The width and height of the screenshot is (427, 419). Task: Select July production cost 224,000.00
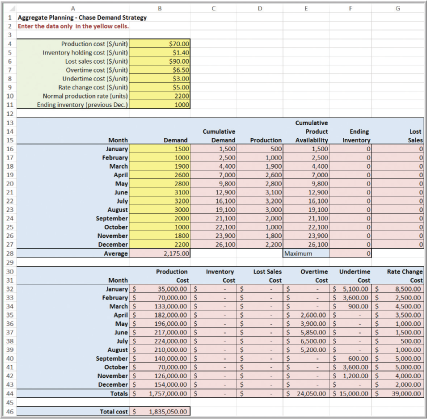click(160, 341)
